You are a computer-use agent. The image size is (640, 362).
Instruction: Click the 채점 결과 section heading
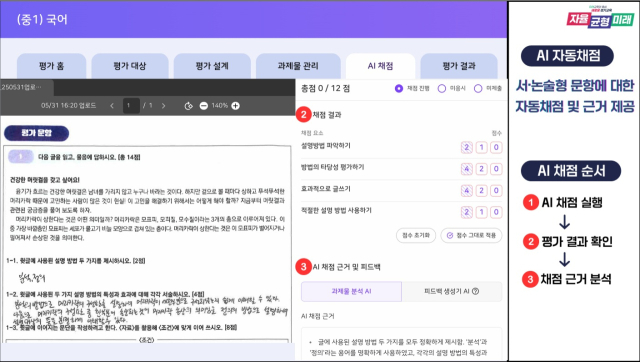pyautogui.click(x=327, y=115)
